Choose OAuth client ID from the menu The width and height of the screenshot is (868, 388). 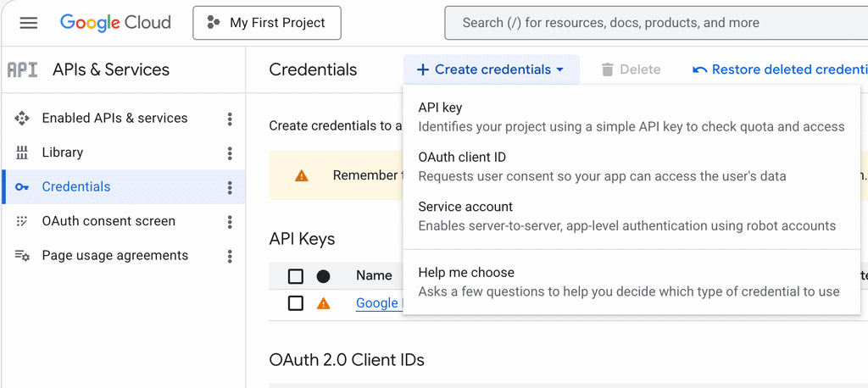pos(632,167)
